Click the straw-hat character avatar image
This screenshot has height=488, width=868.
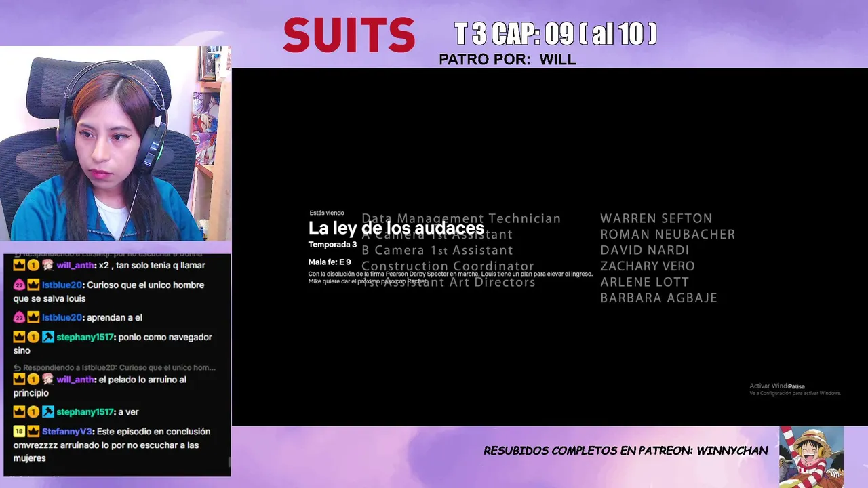[x=811, y=457]
